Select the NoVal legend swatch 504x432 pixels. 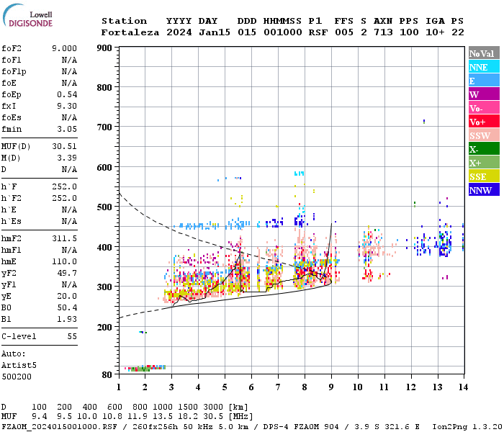(x=484, y=53)
